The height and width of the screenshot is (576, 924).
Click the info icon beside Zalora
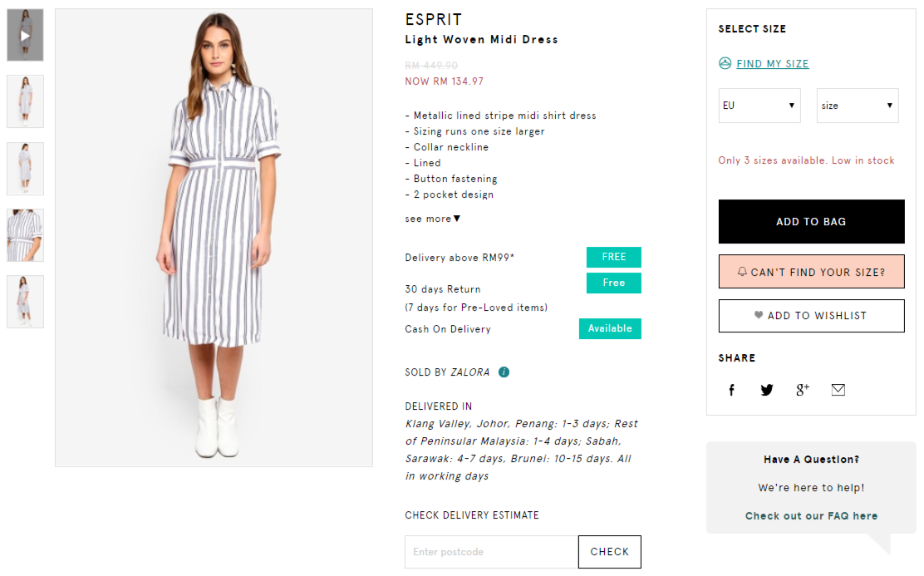coord(504,372)
